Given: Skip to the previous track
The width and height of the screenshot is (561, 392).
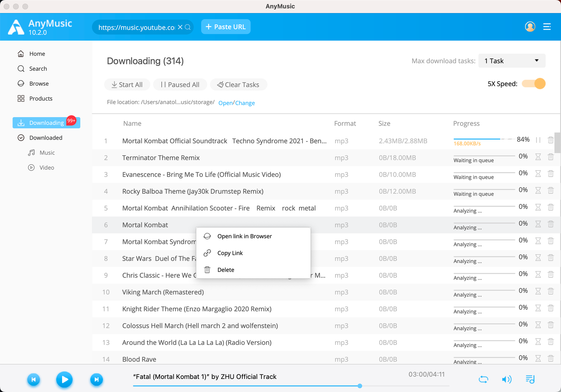Looking at the screenshot, I should coord(33,380).
